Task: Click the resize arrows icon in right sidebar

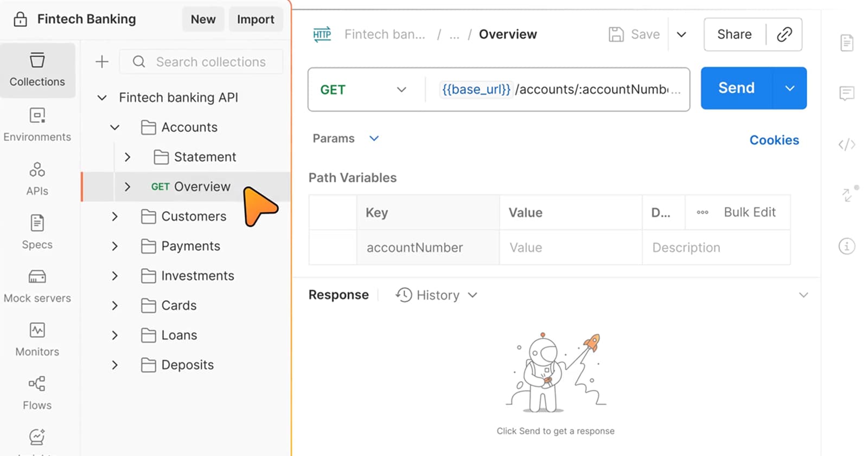Action: point(848,194)
